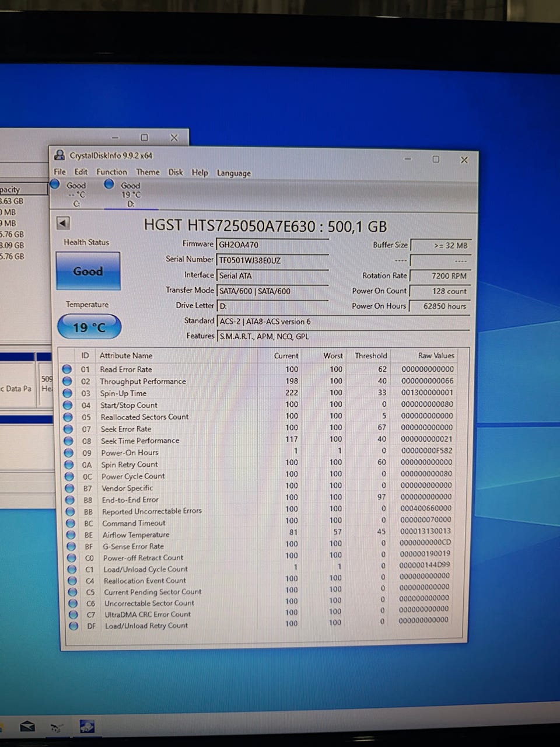
Task: Click raw value 00000000F582 for Power-On Hours
Action: click(x=426, y=451)
